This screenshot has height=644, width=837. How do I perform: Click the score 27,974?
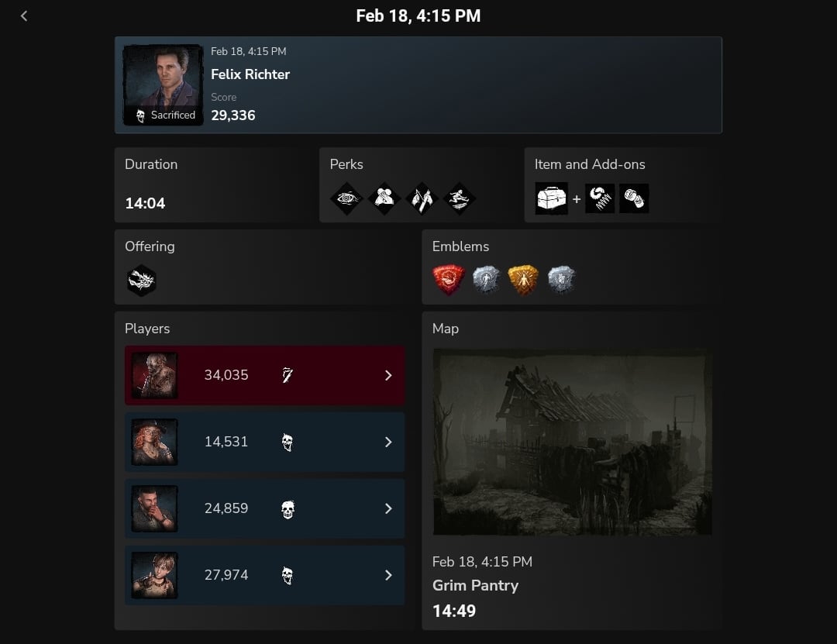226,575
